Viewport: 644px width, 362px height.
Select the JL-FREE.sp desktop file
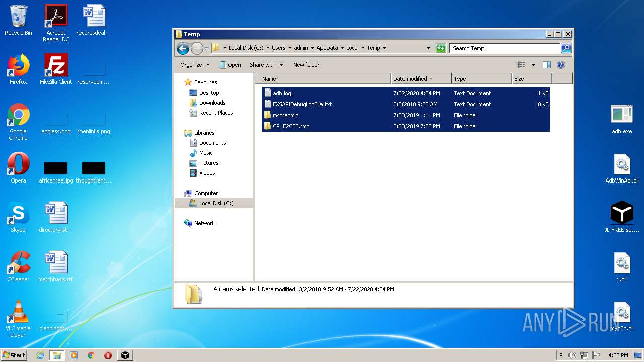tap(622, 217)
